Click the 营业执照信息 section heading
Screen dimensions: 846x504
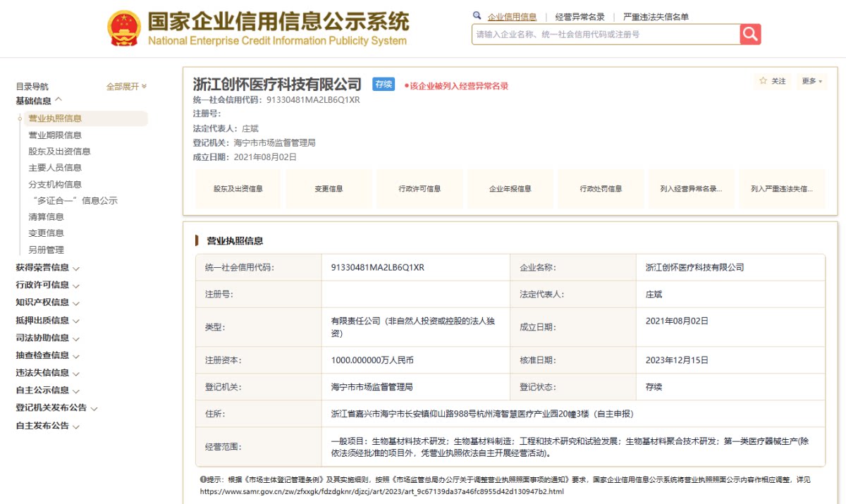[x=234, y=241]
